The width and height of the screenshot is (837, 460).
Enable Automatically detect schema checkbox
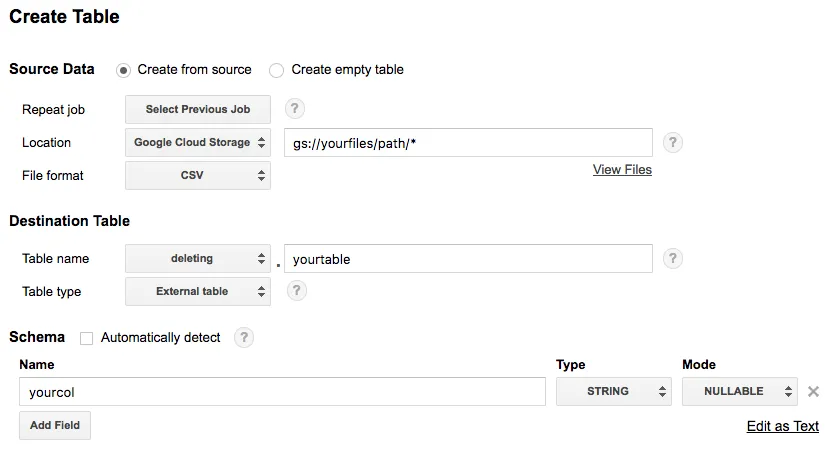click(86, 338)
